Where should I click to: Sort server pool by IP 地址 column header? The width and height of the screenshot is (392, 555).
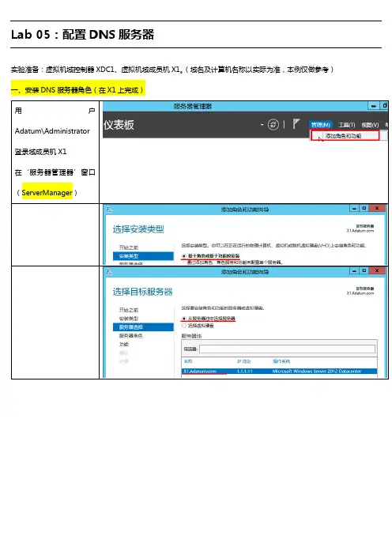tap(243, 361)
